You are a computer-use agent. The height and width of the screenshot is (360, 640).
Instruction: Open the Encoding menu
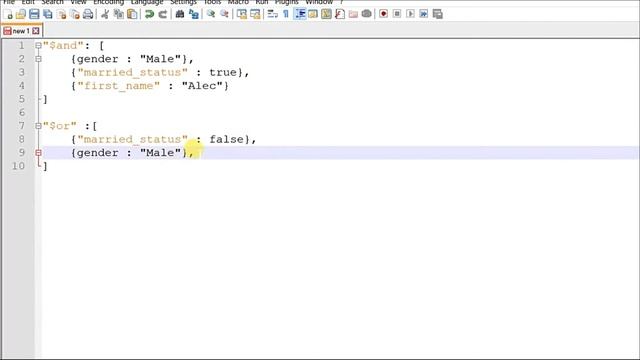[108, 2]
